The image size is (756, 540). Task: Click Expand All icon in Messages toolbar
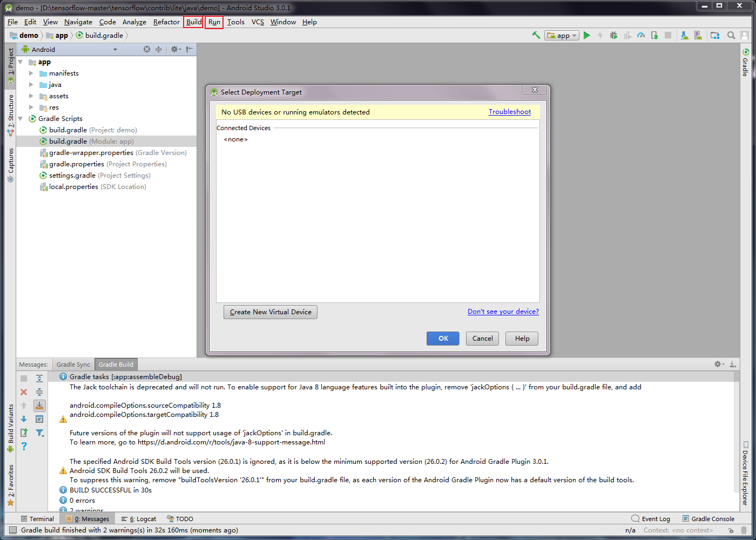tap(39, 379)
